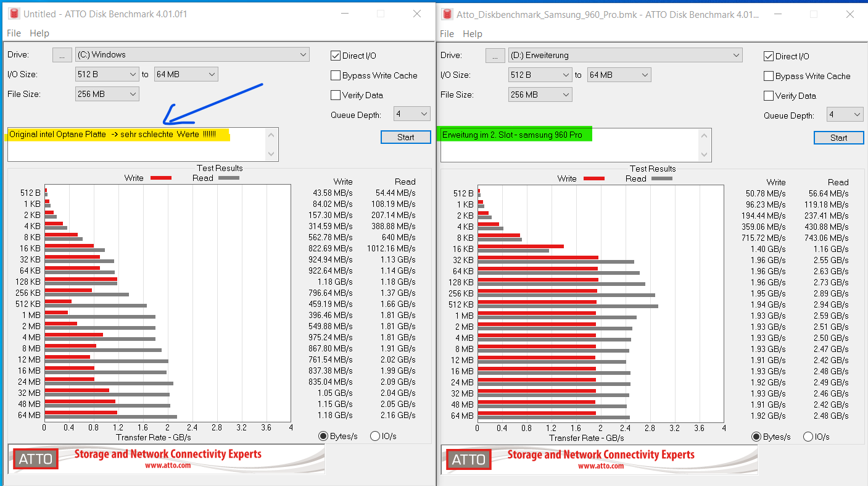The height and width of the screenshot is (486, 868).
Task: Click the 459.19 MB/s write value in Untitled window
Action: (x=331, y=304)
